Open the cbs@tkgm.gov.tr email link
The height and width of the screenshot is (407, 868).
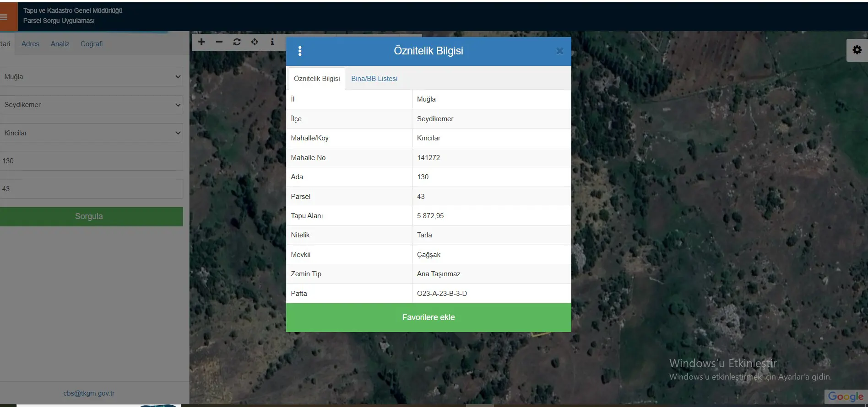[x=89, y=393]
